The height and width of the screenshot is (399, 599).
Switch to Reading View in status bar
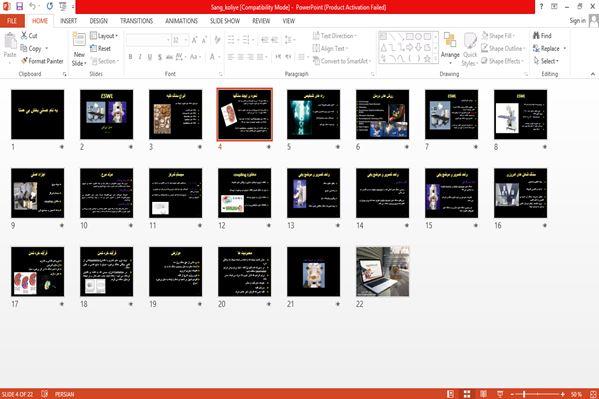[x=483, y=394]
